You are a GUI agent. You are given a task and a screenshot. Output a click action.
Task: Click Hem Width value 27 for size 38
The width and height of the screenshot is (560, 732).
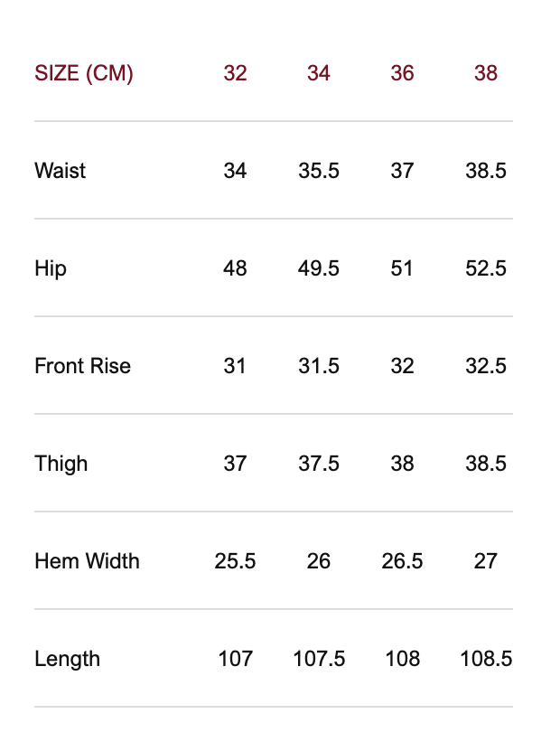point(486,561)
